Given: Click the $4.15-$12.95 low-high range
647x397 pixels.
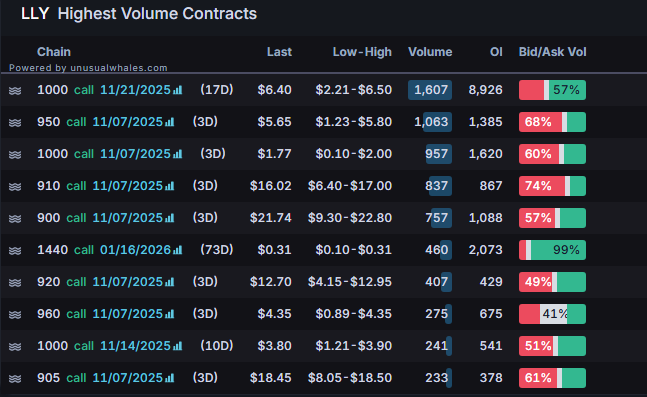Looking at the screenshot, I should 350,282.
